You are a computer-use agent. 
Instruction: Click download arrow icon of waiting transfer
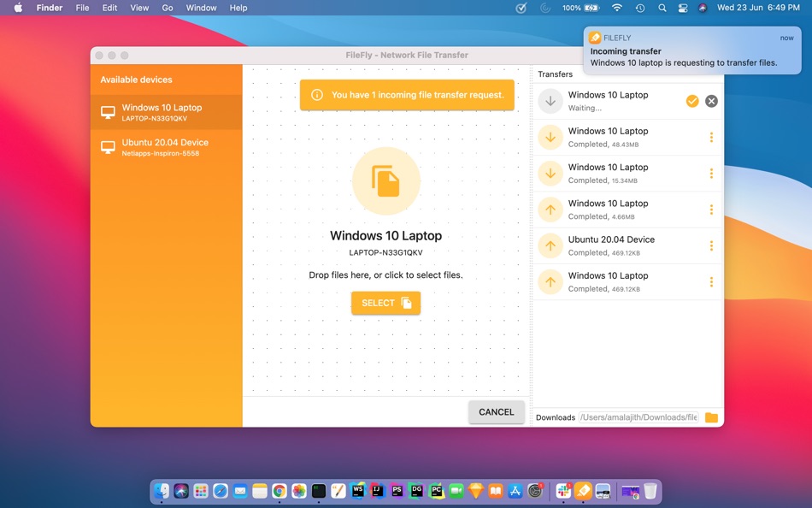coord(550,101)
